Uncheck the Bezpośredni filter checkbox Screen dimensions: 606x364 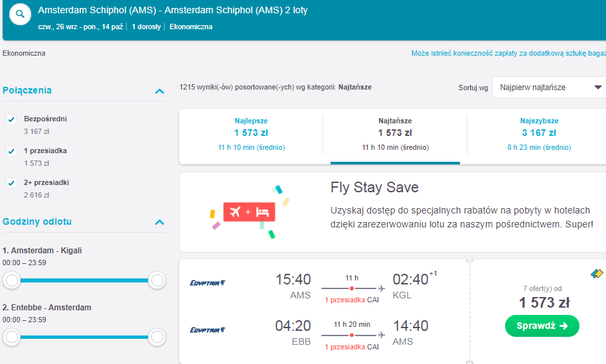11,119
